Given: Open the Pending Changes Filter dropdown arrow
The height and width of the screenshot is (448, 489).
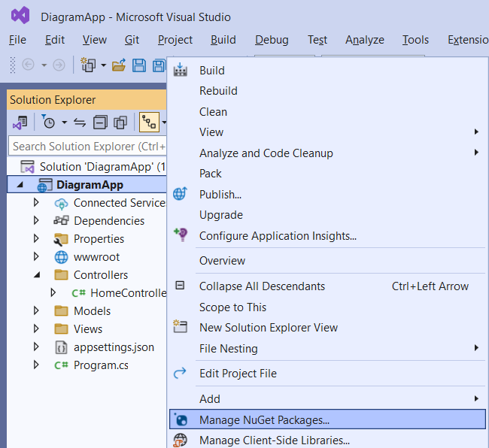Looking at the screenshot, I should click(64, 122).
